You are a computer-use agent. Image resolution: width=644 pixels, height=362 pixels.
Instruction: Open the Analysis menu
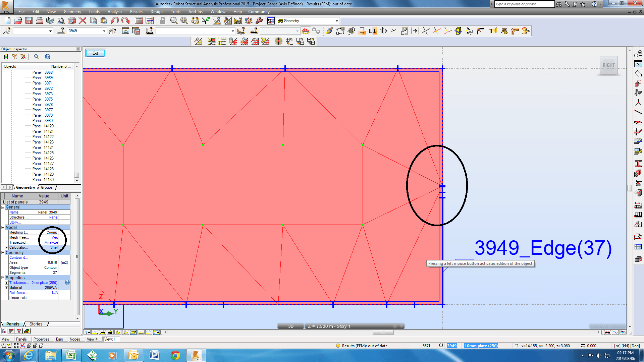point(115,12)
